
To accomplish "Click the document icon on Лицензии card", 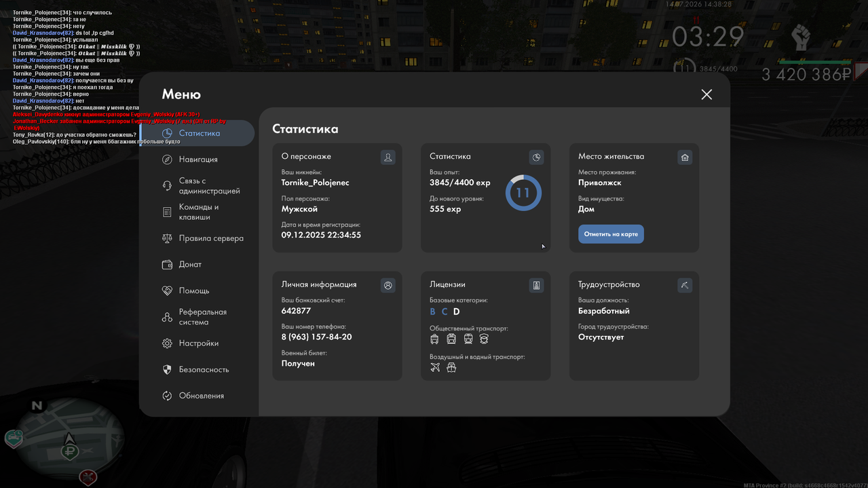I will pyautogui.click(x=536, y=285).
